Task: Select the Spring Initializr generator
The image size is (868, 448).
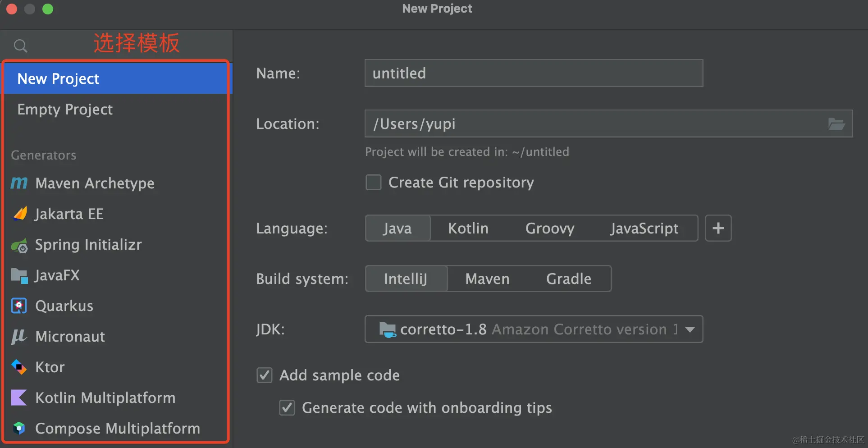Action: pyautogui.click(x=117, y=245)
